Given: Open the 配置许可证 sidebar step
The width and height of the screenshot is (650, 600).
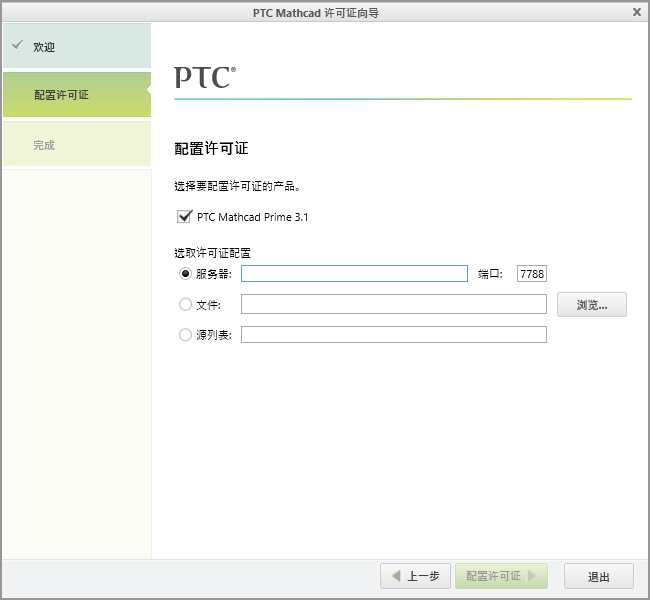Looking at the screenshot, I should (x=77, y=95).
